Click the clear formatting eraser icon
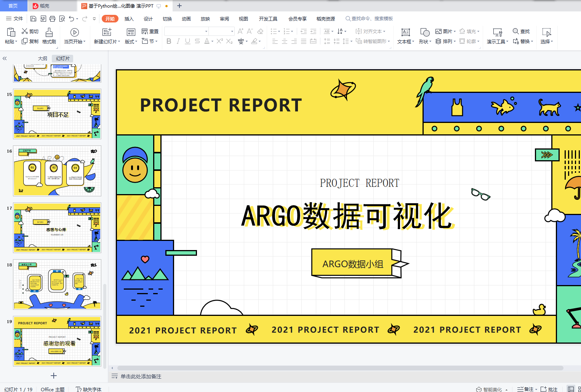Screen dimensions: 581x392 (260, 31)
